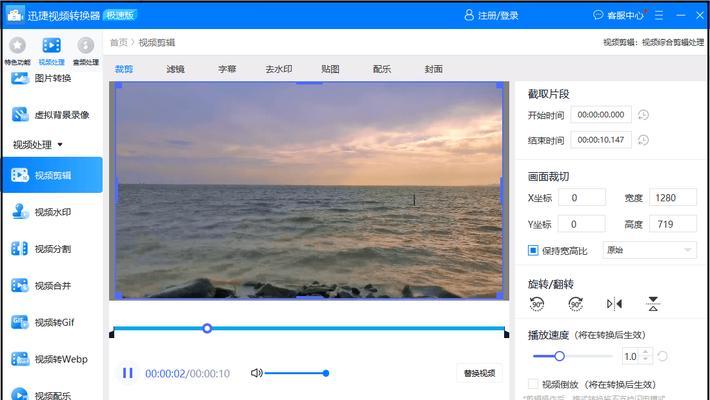This screenshot has width=710, height=400.
Task: Click the timeline end trim marker
Action: (506, 334)
